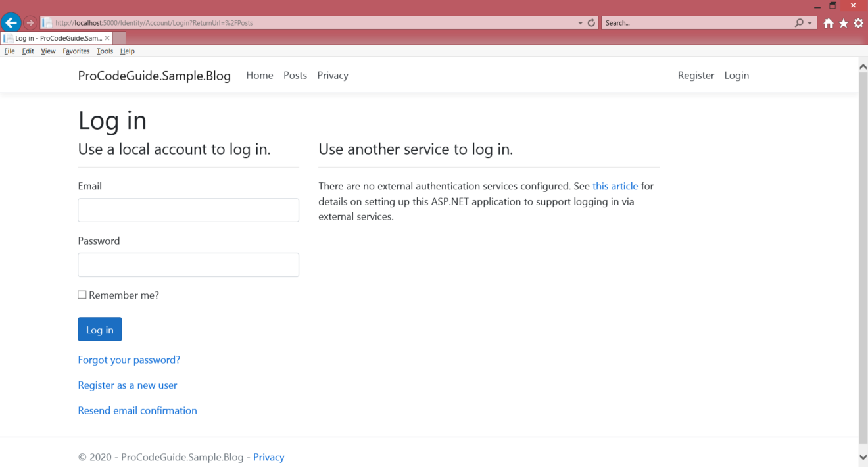Switch to the Posts navigation link
This screenshot has height=467, width=868.
point(295,75)
